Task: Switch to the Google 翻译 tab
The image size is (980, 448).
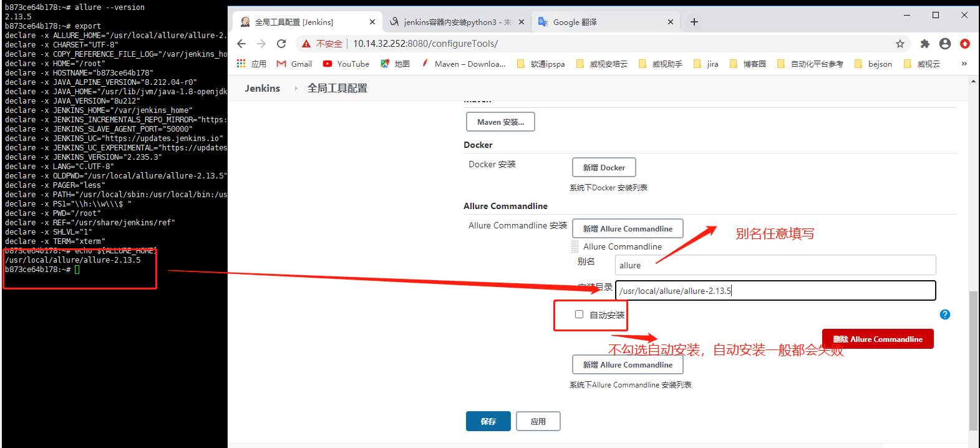Action: 606,22
